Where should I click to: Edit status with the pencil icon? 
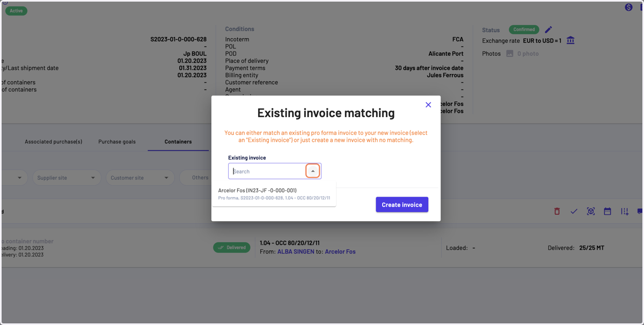tap(548, 30)
